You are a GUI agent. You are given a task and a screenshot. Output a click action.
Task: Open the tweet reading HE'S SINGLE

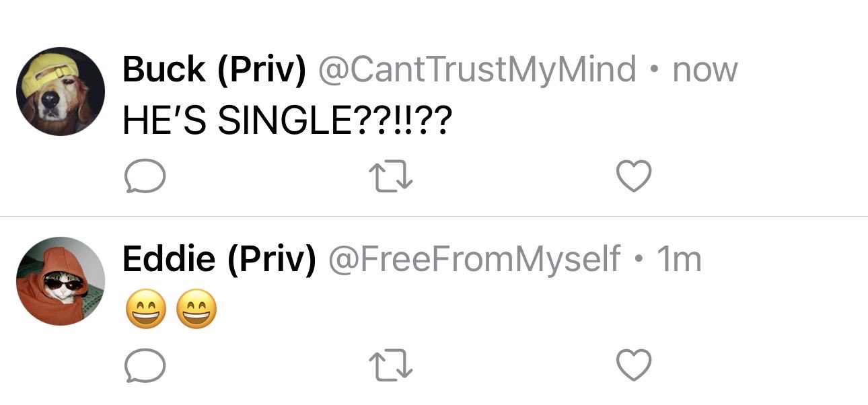(x=287, y=121)
